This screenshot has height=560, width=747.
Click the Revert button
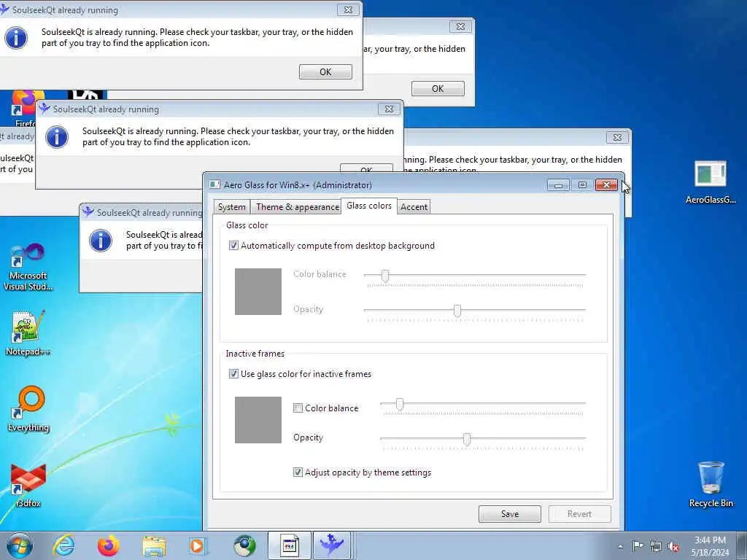pos(579,514)
